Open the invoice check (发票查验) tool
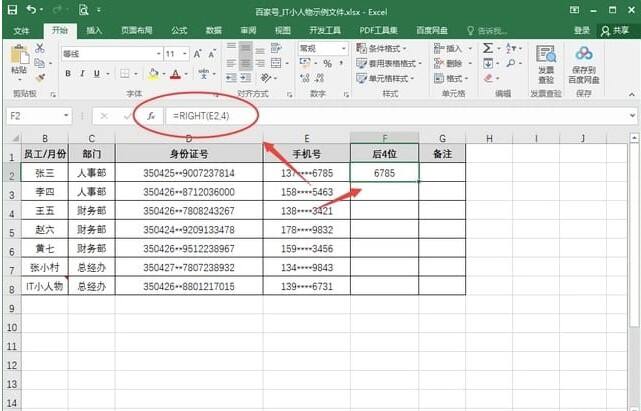 tap(546, 65)
